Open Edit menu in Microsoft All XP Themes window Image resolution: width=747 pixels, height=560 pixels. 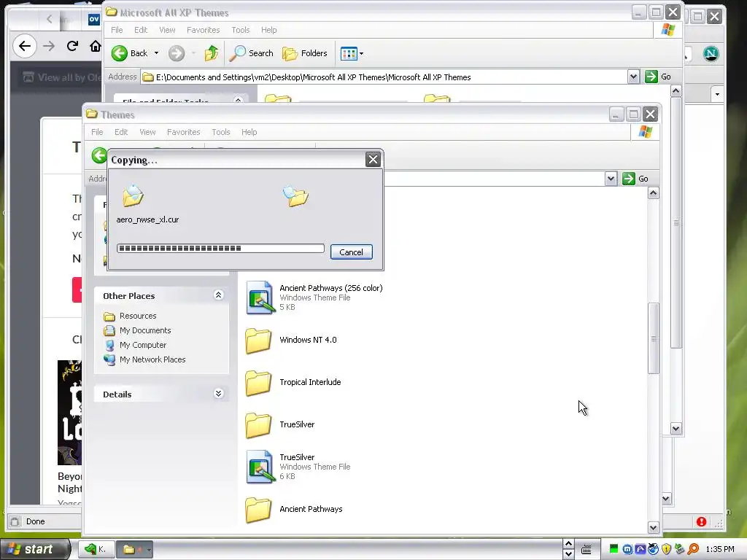point(141,30)
